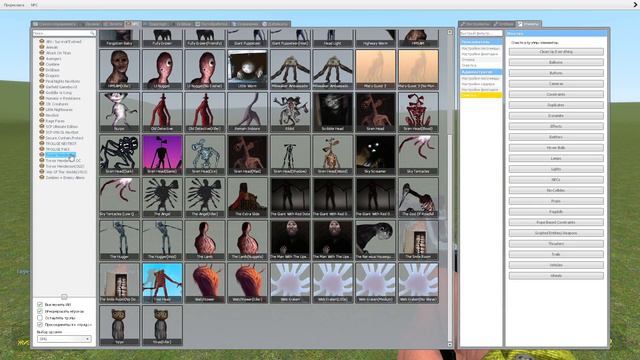Spawn the Scribble Head NPC
Image resolution: width=640 pixels, height=360 pixels.
click(x=333, y=112)
